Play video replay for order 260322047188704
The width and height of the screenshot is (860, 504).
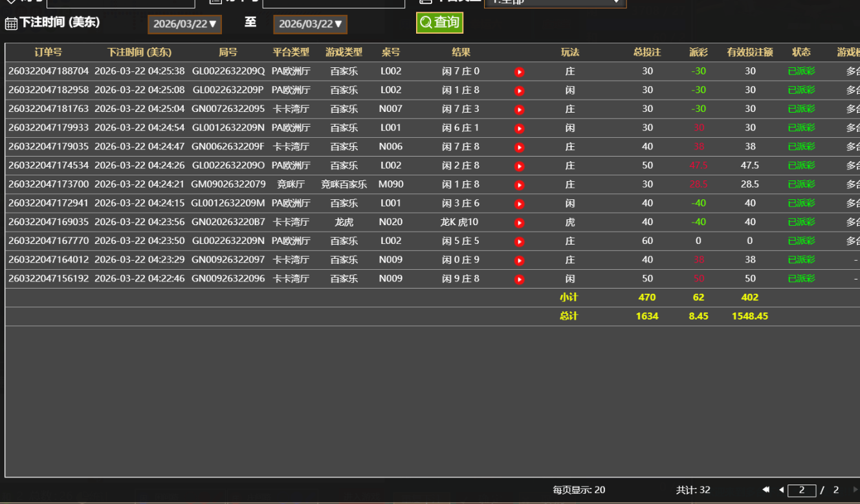click(x=519, y=72)
